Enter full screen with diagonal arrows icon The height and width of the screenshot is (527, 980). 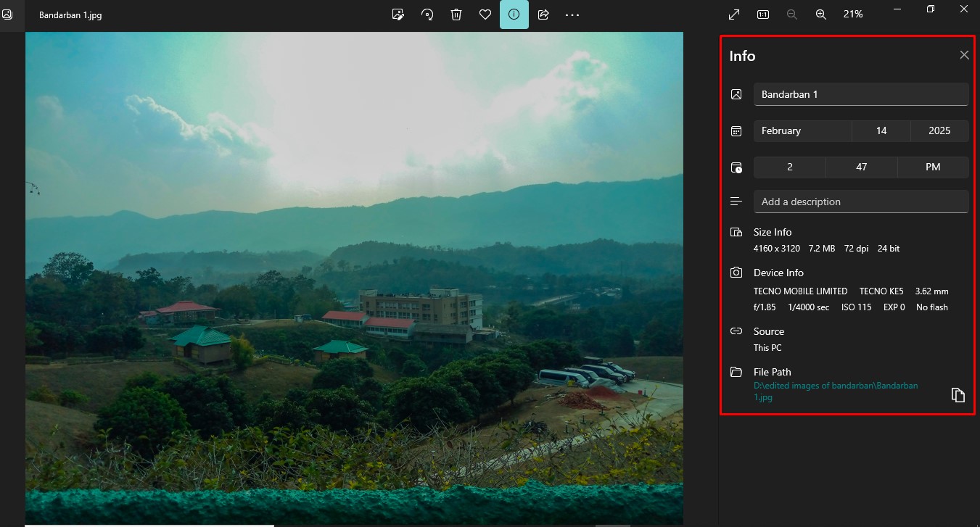[x=734, y=14]
